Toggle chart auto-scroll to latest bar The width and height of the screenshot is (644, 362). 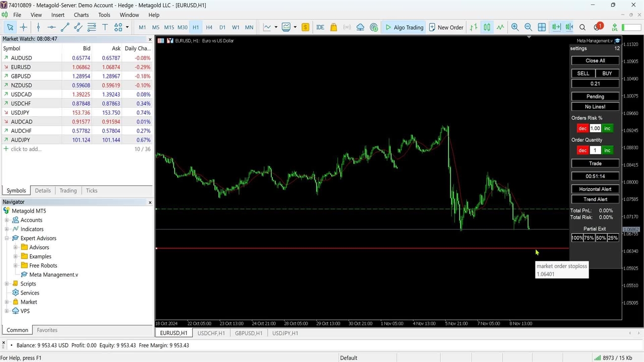tap(555, 27)
